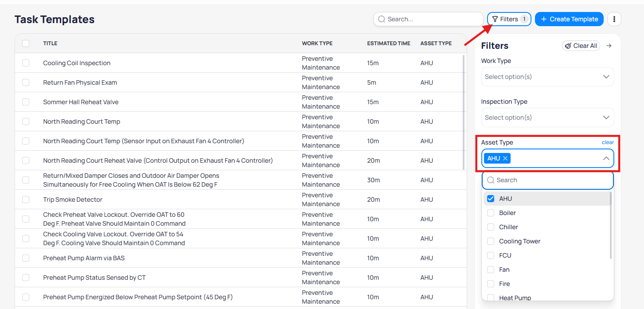The image size is (644, 309).
Task: Check the Boiler asset type checkbox
Action: tap(491, 213)
